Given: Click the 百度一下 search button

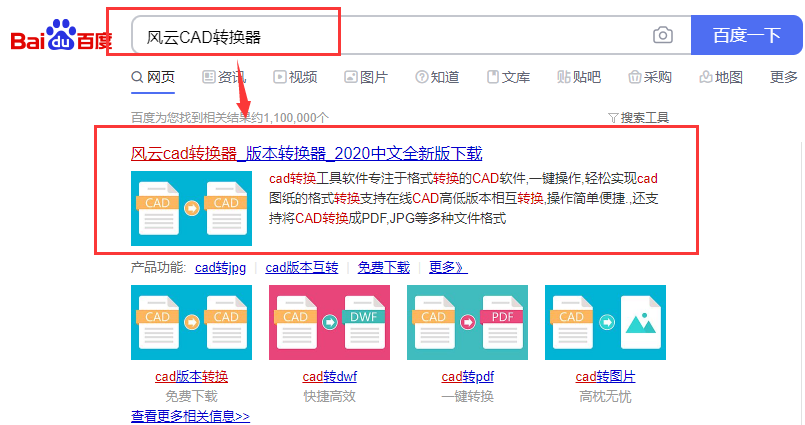Looking at the screenshot, I should [746, 35].
